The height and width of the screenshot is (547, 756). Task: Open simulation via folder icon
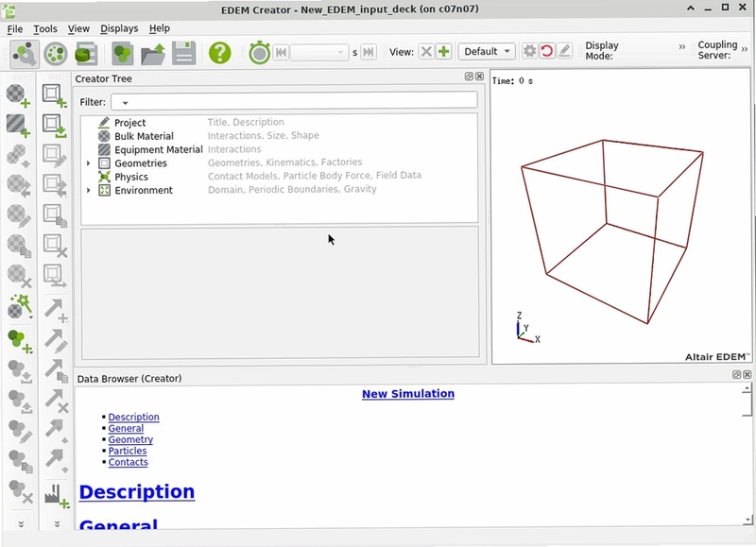tap(153, 54)
